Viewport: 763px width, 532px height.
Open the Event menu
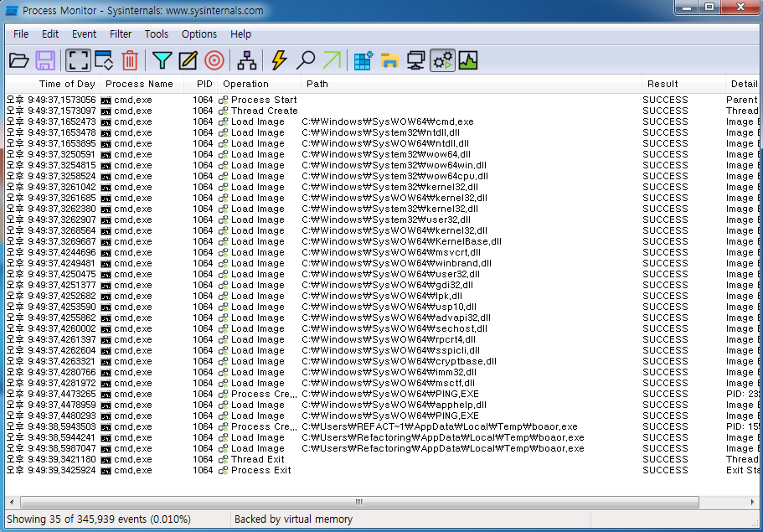(x=85, y=34)
